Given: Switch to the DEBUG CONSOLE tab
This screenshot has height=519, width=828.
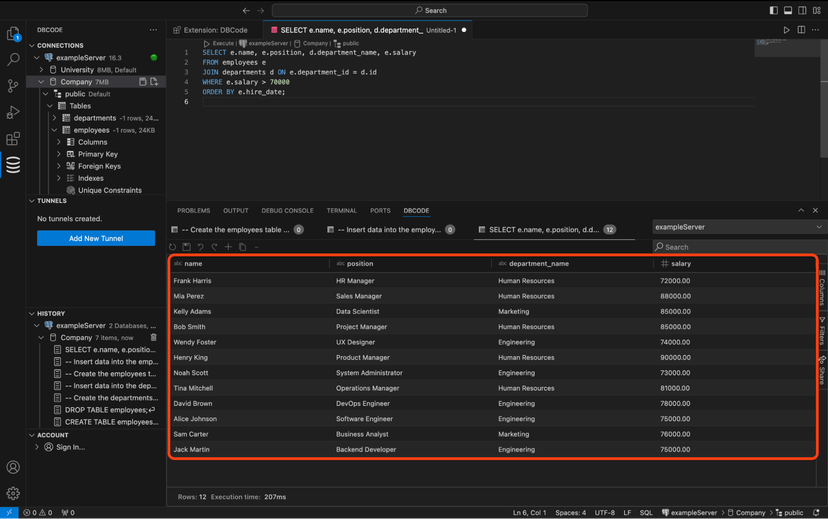Looking at the screenshot, I should pyautogui.click(x=287, y=211).
